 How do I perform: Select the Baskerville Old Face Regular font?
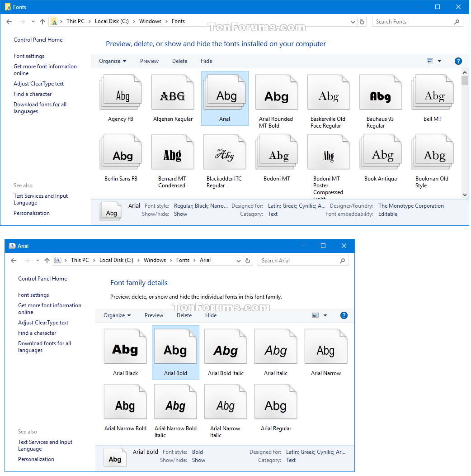click(x=329, y=92)
